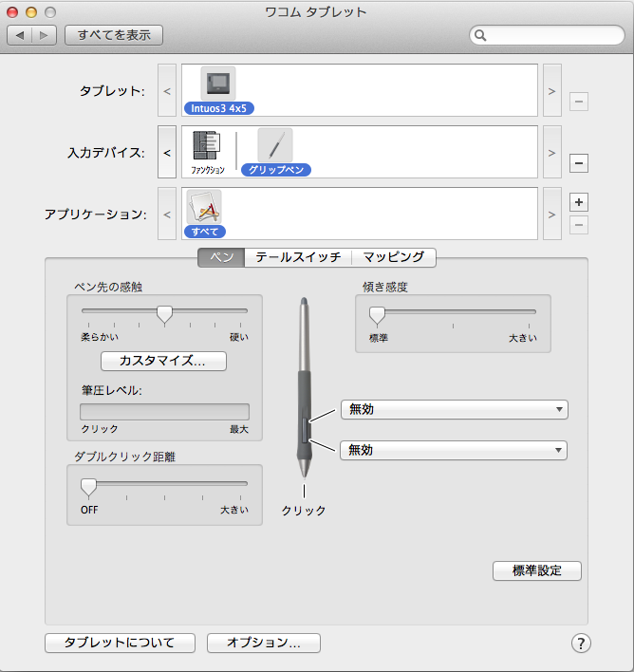This screenshot has width=634, height=672.
Task: Select the ファンクション input device icon
Action: pos(207,146)
